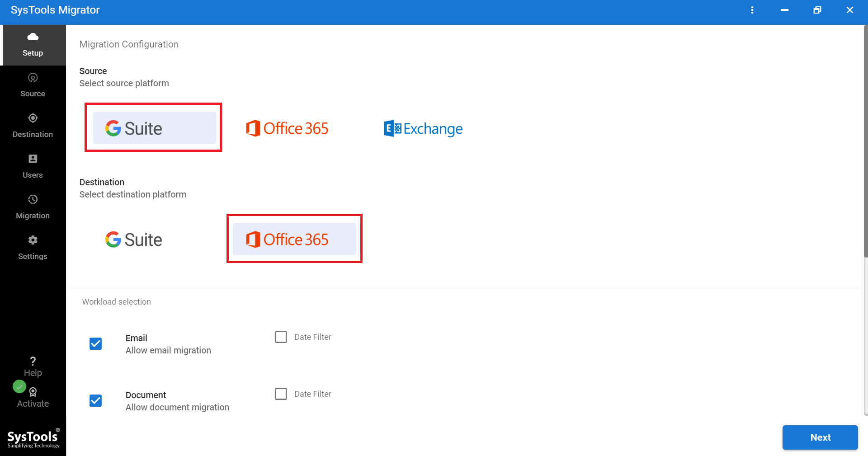Click the 'Workload selection' heading text
Image resolution: width=868 pixels, height=456 pixels.
point(117,302)
